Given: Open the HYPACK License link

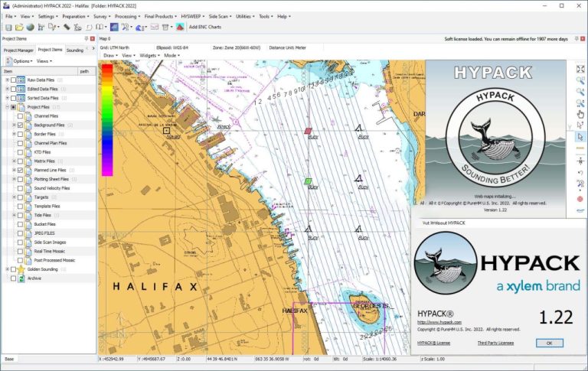Looking at the screenshot, I should tap(433, 343).
